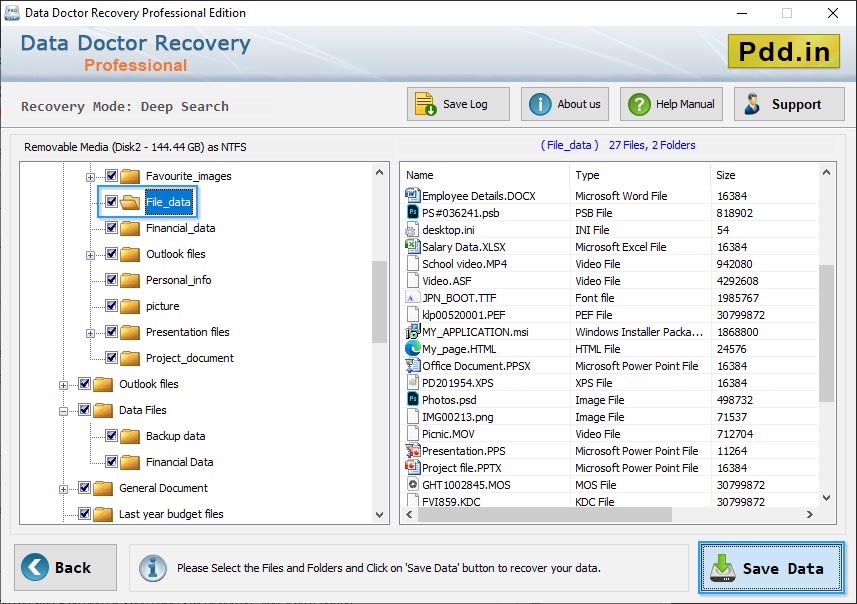The image size is (857, 604).
Task: Click the Excel icon beside Salary Data.XLSX
Action: tap(413, 246)
